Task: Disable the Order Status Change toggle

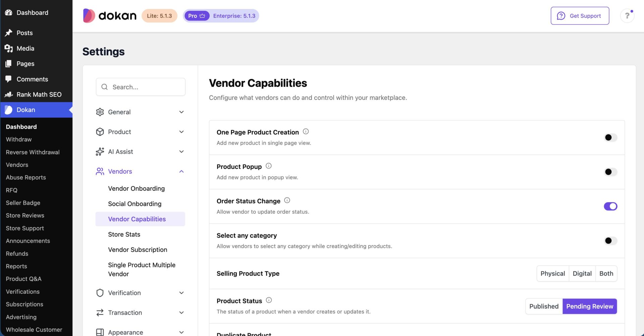Action: (610, 206)
